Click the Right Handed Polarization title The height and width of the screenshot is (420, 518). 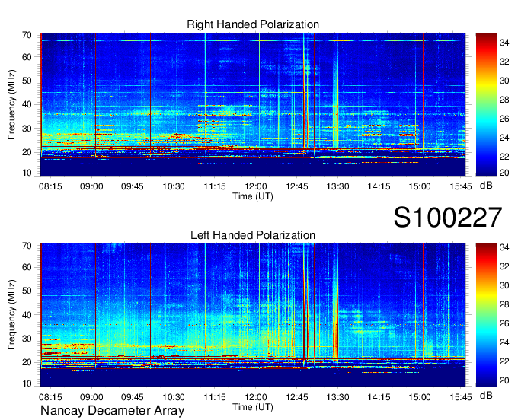click(253, 24)
